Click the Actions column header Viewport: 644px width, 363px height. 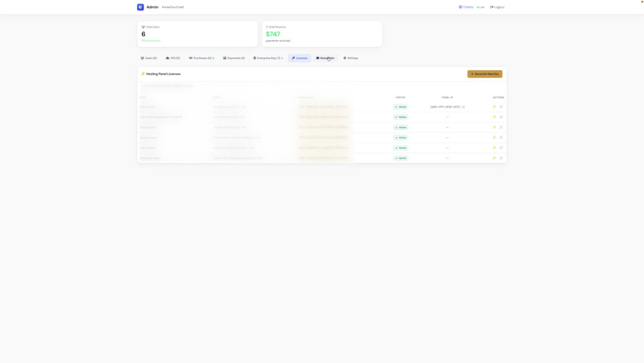pos(498,97)
